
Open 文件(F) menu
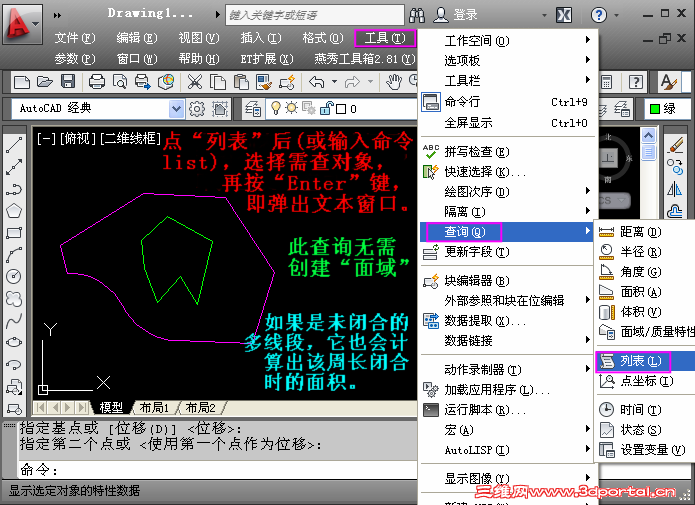click(x=75, y=38)
